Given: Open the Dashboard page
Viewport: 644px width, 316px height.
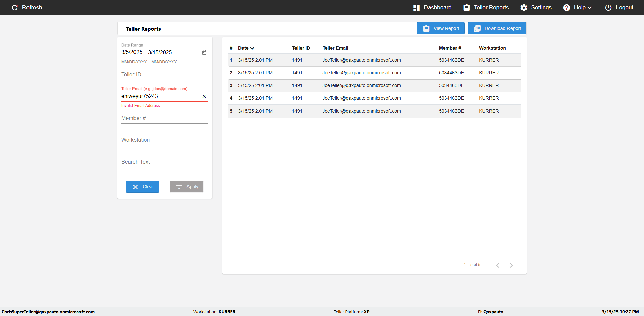Looking at the screenshot, I should (432, 7).
